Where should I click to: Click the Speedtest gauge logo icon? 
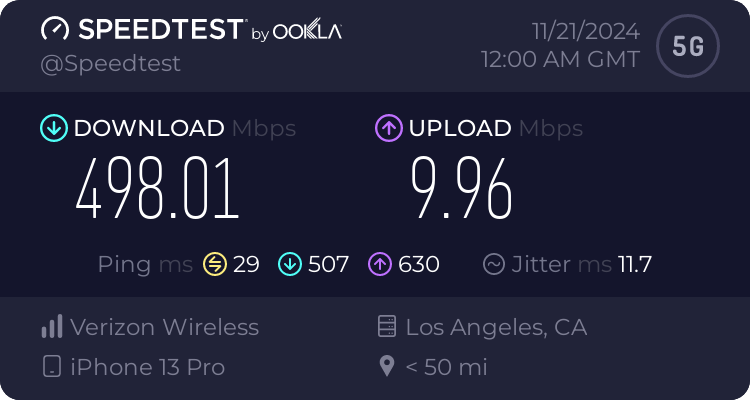(55, 29)
